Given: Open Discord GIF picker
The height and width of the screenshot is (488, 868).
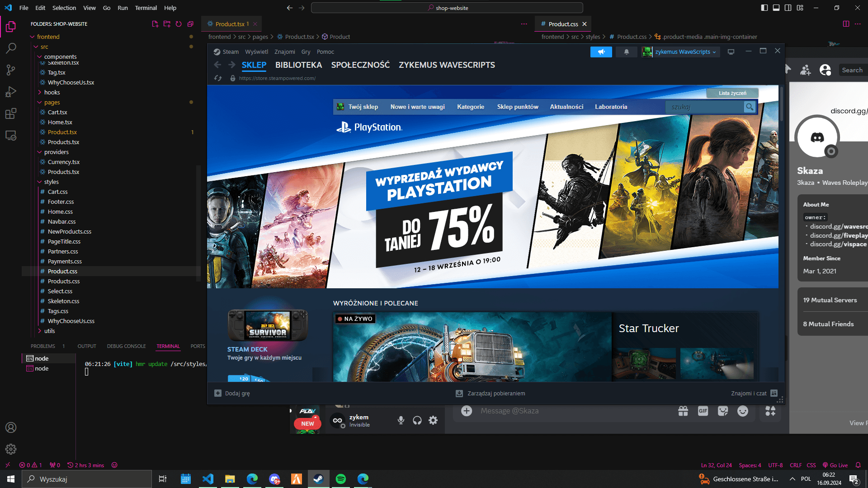Looking at the screenshot, I should [703, 411].
